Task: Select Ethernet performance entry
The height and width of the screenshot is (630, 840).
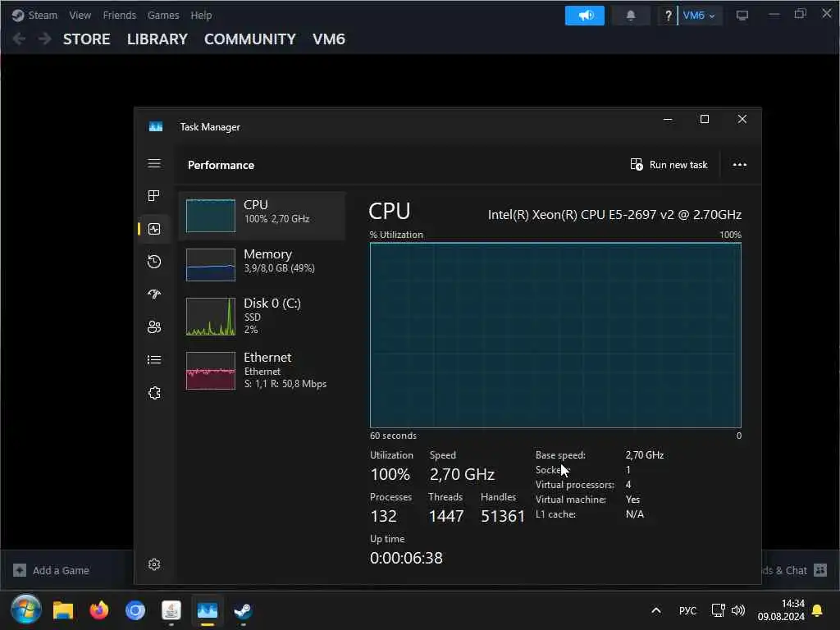Action: click(262, 371)
